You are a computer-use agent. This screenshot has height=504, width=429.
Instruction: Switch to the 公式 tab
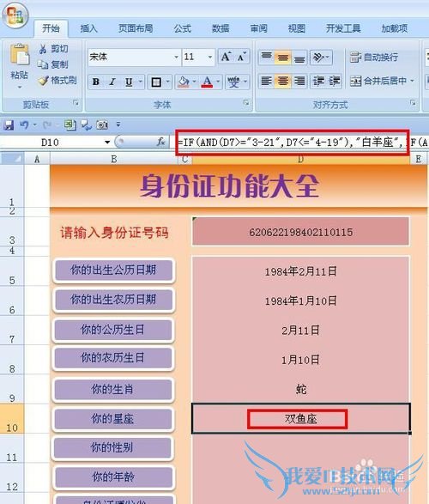pos(183,28)
